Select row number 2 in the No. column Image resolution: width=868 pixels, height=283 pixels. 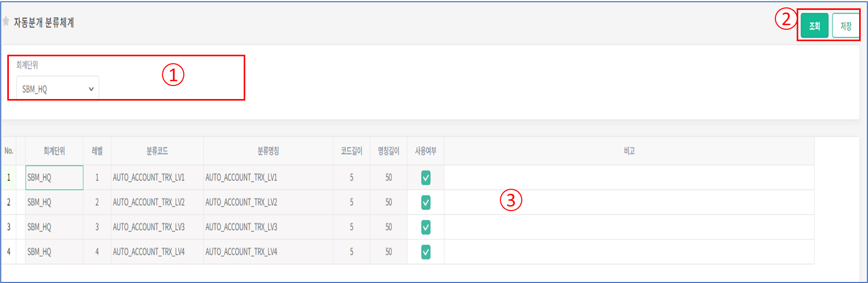click(8, 202)
